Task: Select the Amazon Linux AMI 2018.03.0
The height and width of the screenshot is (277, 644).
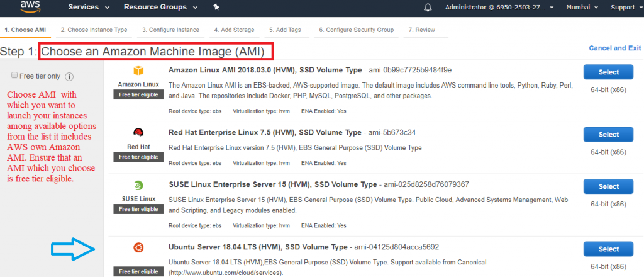Action: 608,72
